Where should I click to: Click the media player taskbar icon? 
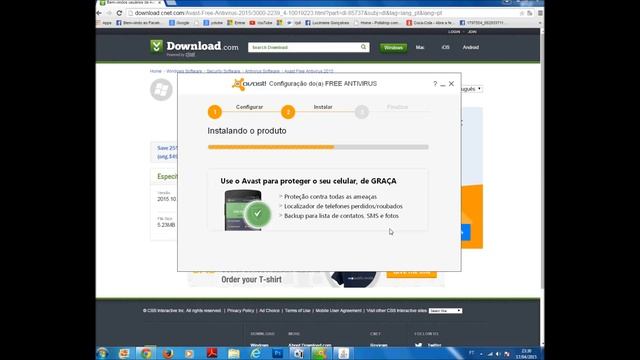tap(189, 353)
